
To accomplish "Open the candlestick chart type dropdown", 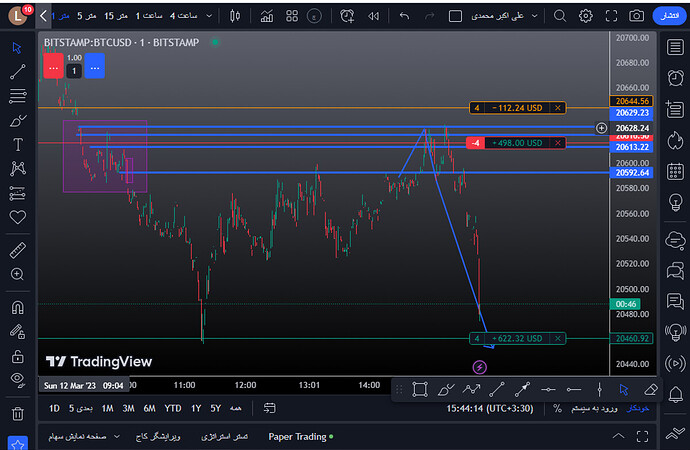I will click(235, 16).
